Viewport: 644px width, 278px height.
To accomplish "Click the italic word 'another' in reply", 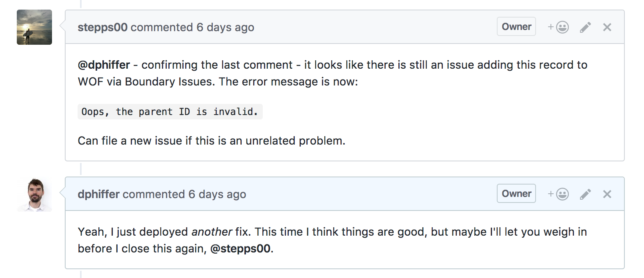I will coord(212,232).
